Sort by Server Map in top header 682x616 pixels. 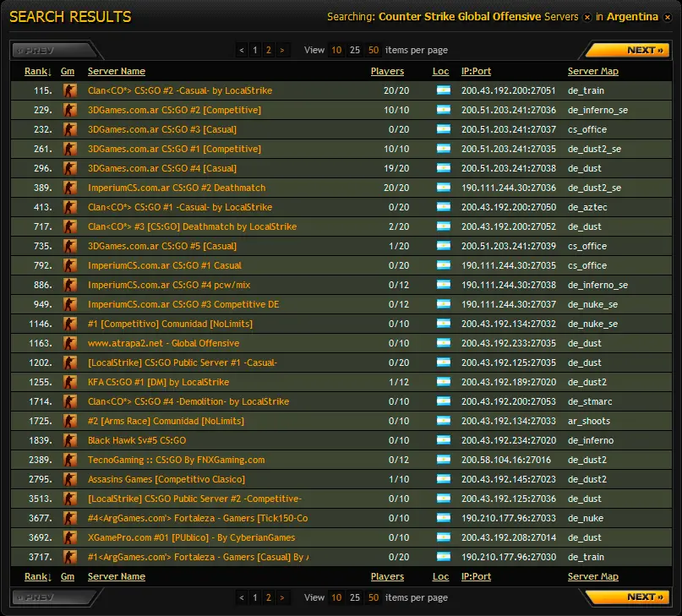point(592,71)
